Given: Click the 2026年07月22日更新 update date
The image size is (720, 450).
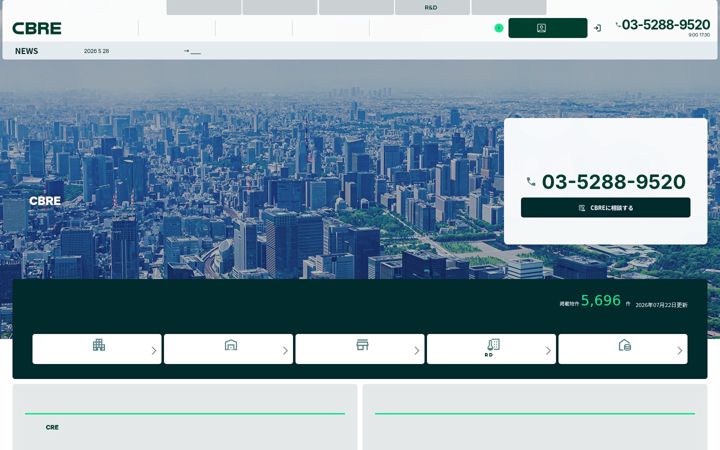Looking at the screenshot, I should pyautogui.click(x=661, y=305).
